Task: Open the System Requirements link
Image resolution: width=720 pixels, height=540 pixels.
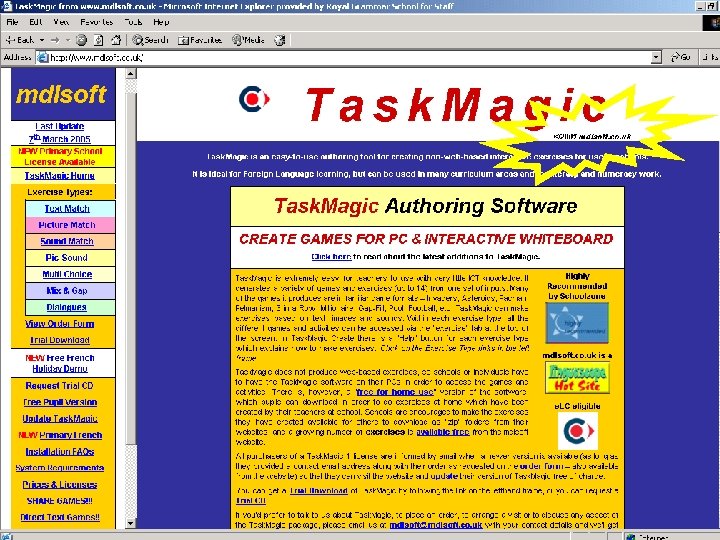Action: (x=60, y=468)
